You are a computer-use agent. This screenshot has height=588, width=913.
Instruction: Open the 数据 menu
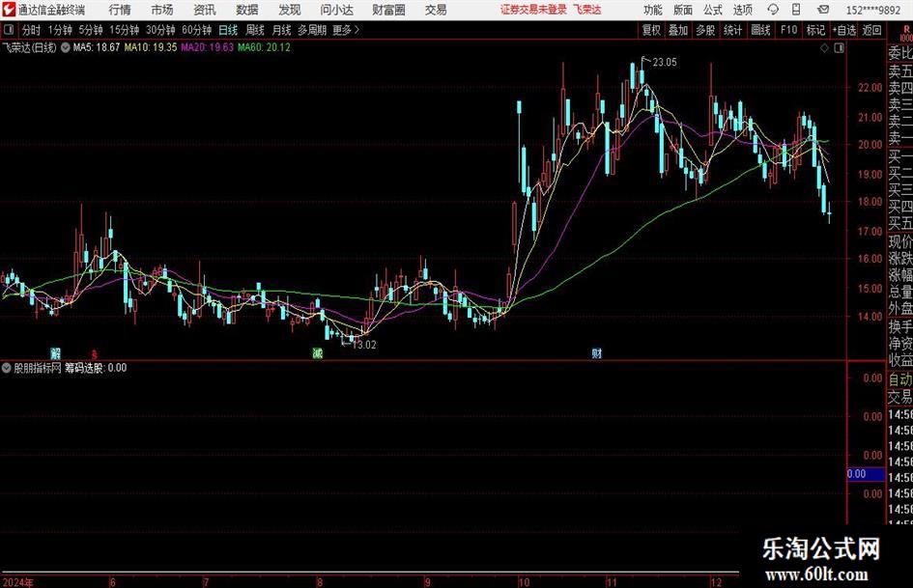247,10
